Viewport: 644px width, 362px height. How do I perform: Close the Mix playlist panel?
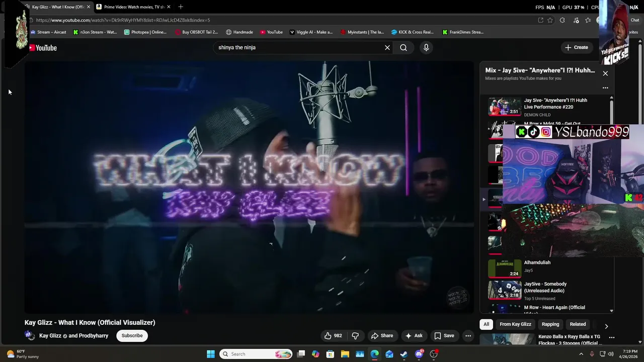coord(605,73)
